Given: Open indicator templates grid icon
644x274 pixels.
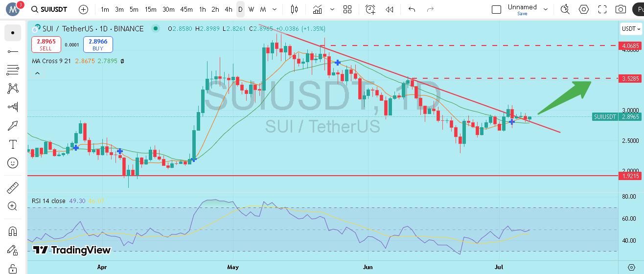Looking at the screenshot, I should (x=347, y=9).
